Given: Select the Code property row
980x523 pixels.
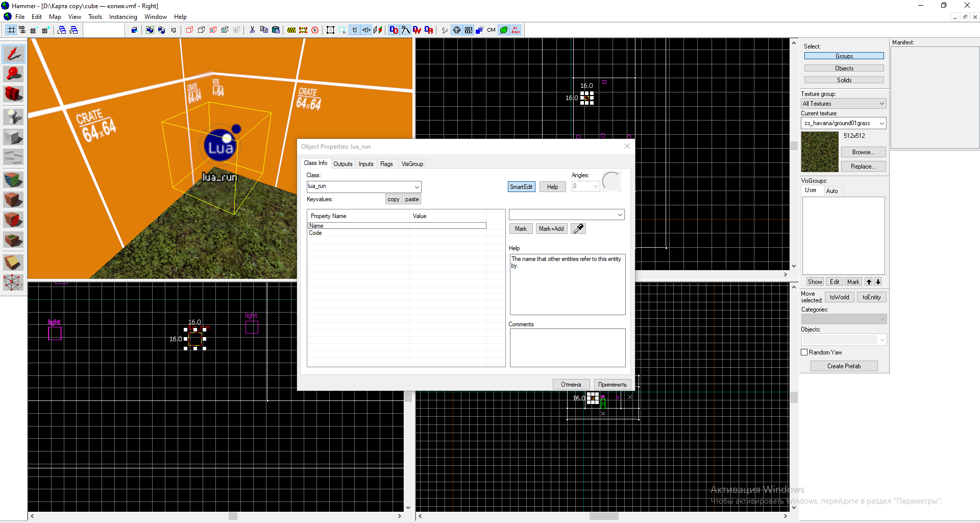Looking at the screenshot, I should click(x=397, y=233).
